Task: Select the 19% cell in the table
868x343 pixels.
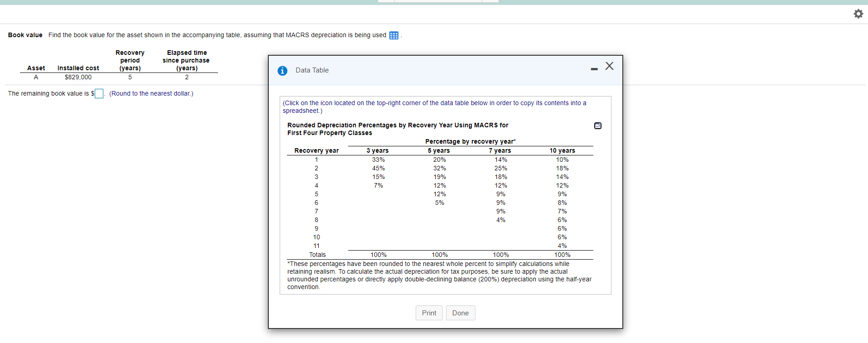Action: coord(440,177)
